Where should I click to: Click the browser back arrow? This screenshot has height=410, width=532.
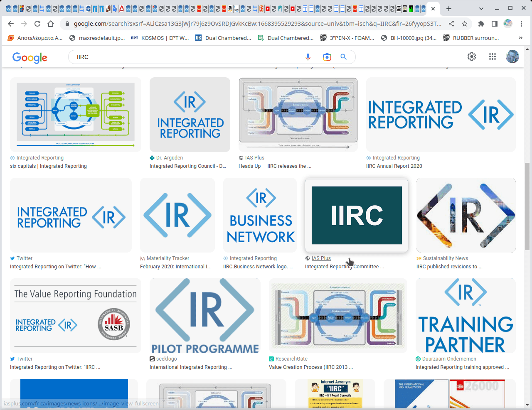[x=11, y=24]
